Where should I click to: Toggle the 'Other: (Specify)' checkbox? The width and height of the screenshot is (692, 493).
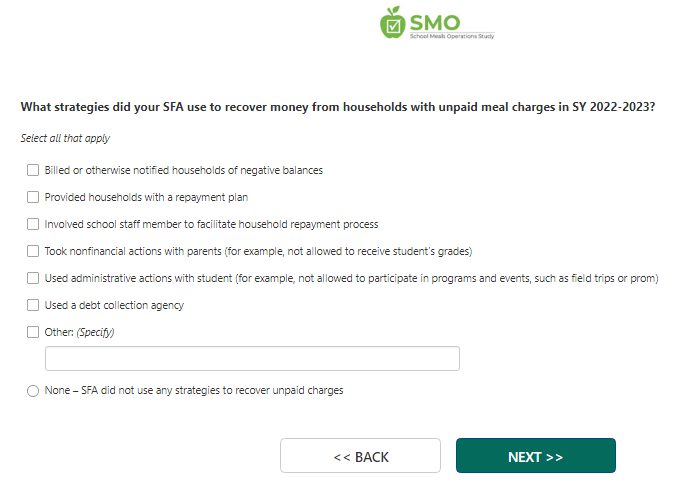[33, 332]
